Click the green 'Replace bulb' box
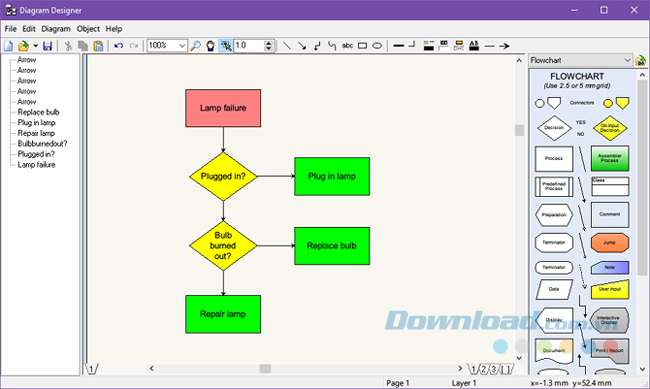This screenshot has height=389, width=650. point(332,246)
